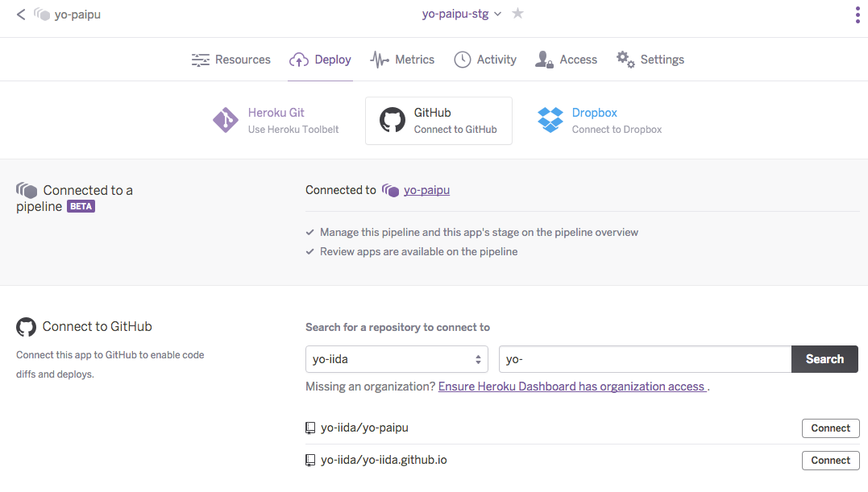Click the Heroku Git diamond icon

pos(225,119)
